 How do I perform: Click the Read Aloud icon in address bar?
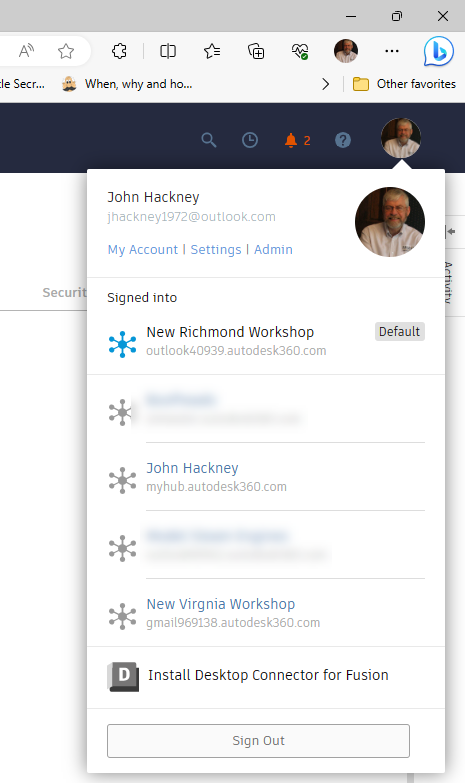point(26,50)
